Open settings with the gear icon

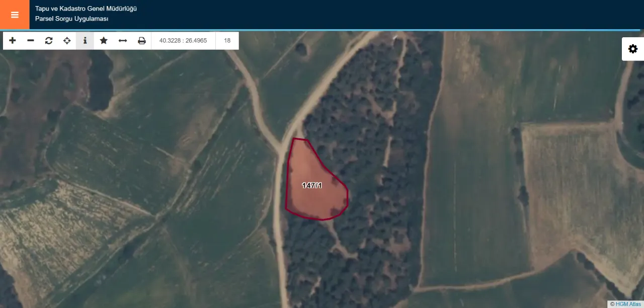point(633,49)
